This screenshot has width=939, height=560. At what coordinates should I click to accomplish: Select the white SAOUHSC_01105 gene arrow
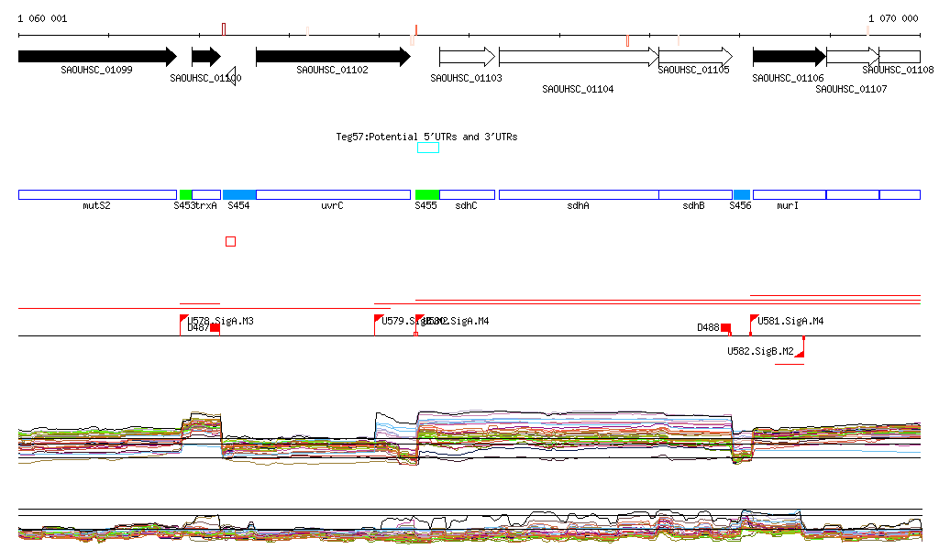click(695, 57)
